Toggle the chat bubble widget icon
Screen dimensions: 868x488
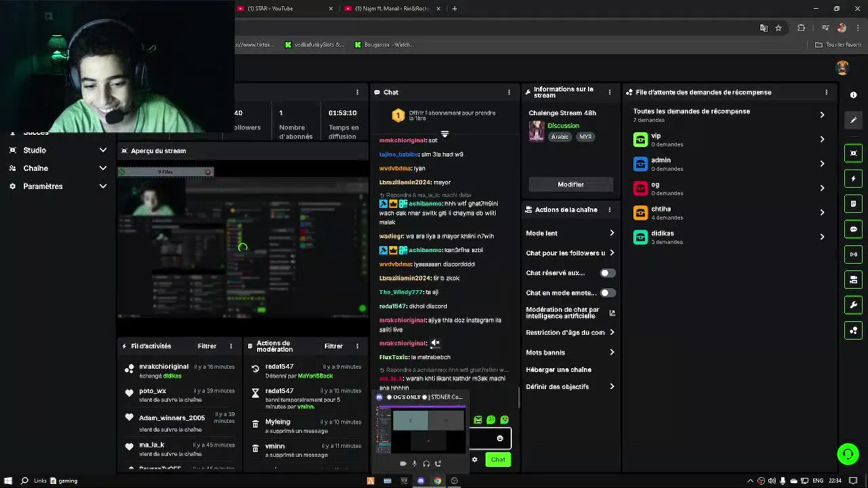pos(853,229)
